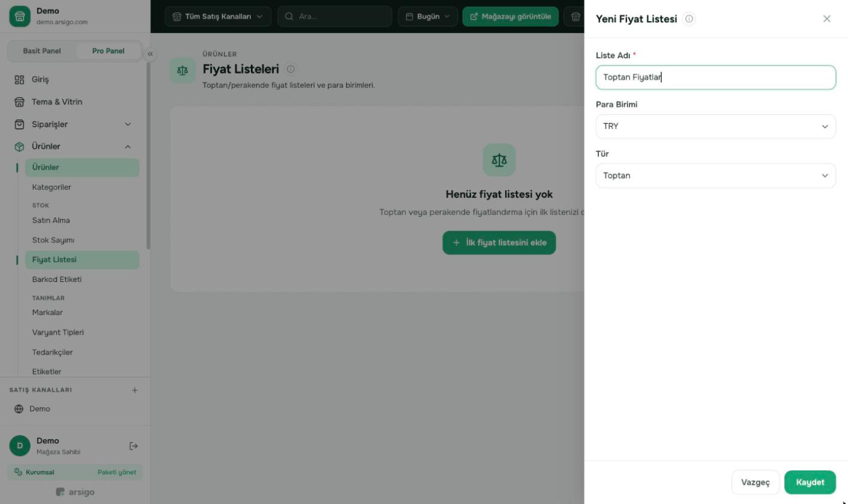
Task: Focus the Ara search field
Action: [x=335, y=16]
